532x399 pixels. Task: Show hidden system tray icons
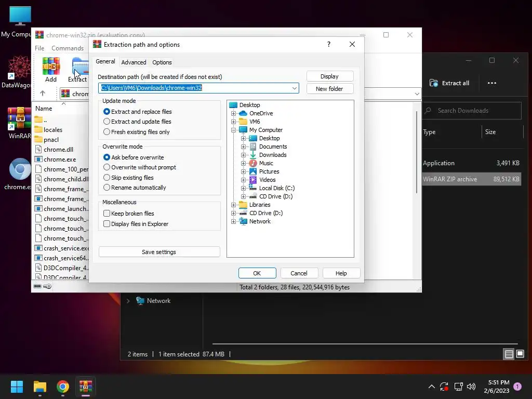432,387
